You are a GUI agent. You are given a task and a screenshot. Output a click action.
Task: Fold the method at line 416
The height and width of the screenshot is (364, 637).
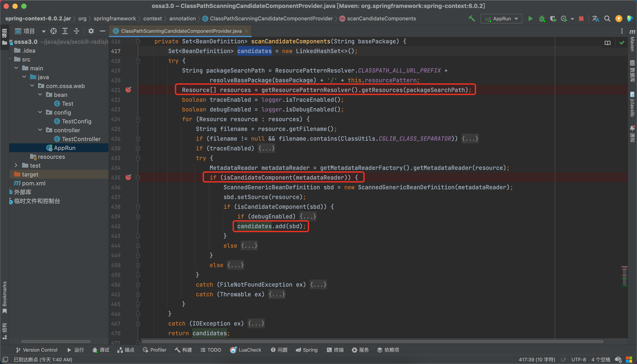138,42
